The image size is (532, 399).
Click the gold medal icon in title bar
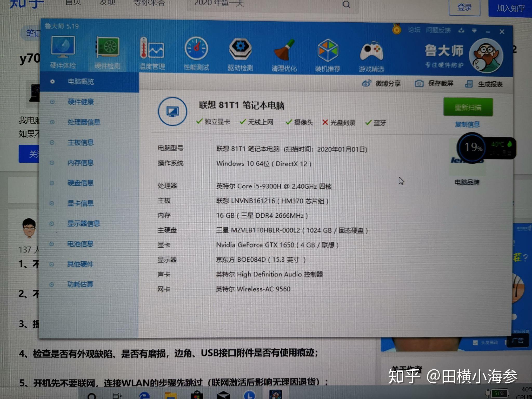coord(396,29)
